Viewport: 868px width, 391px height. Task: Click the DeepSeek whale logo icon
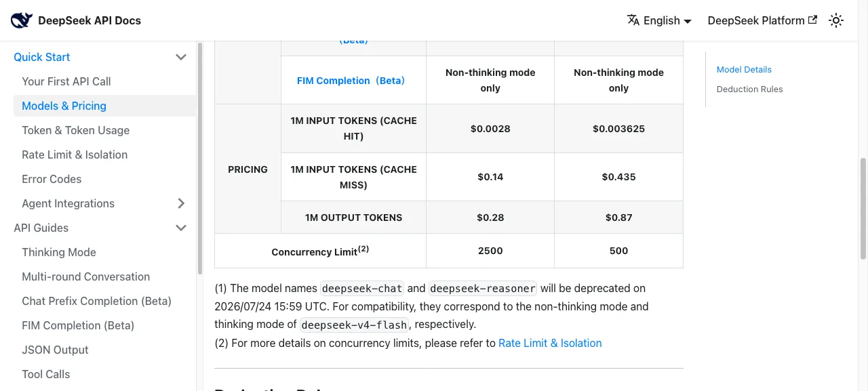pyautogui.click(x=22, y=20)
